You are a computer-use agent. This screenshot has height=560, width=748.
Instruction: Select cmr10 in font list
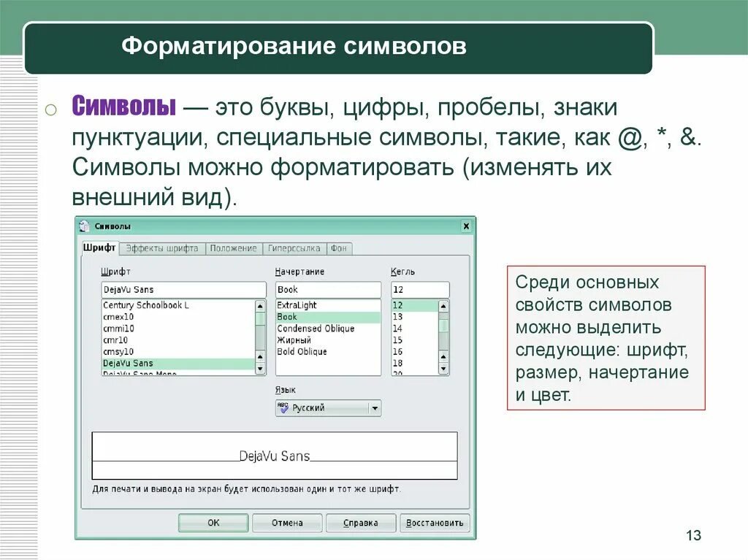tap(178, 340)
